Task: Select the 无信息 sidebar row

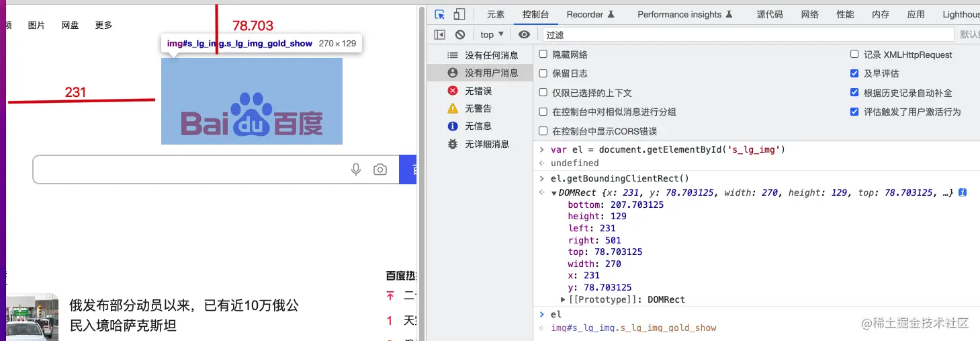Action: (x=480, y=126)
